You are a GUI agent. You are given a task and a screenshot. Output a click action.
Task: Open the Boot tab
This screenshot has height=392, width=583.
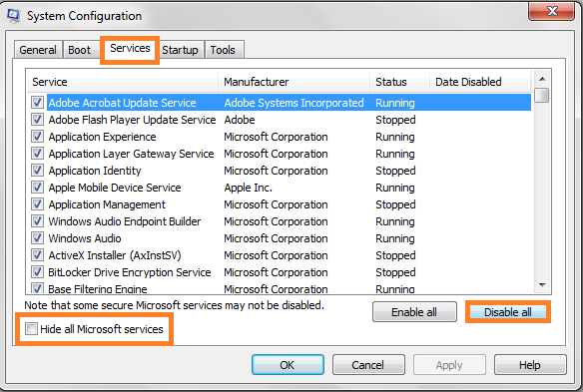(79, 50)
